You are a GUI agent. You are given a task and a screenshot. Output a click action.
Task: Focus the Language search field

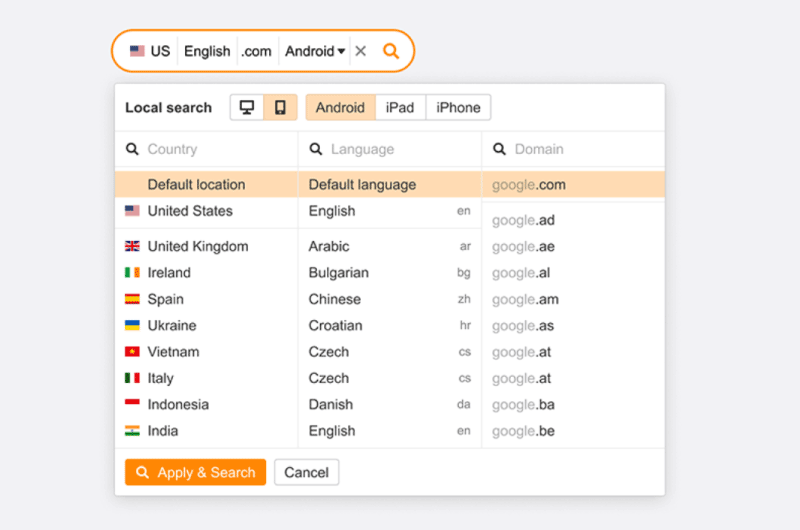coord(390,149)
